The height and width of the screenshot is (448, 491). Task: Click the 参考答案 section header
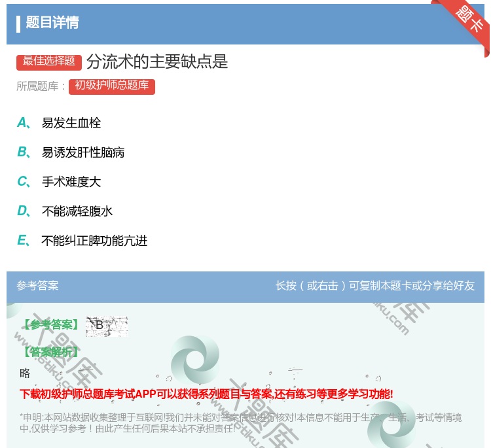point(37,286)
